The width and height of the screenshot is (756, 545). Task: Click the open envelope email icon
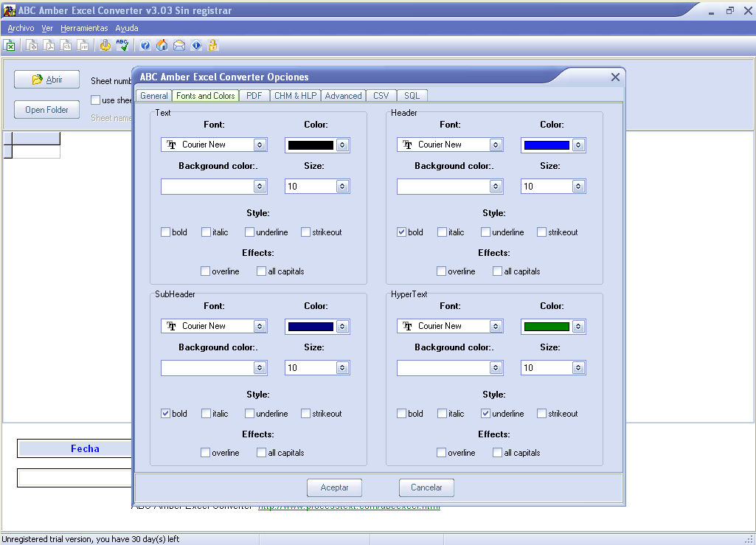pyautogui.click(x=179, y=46)
